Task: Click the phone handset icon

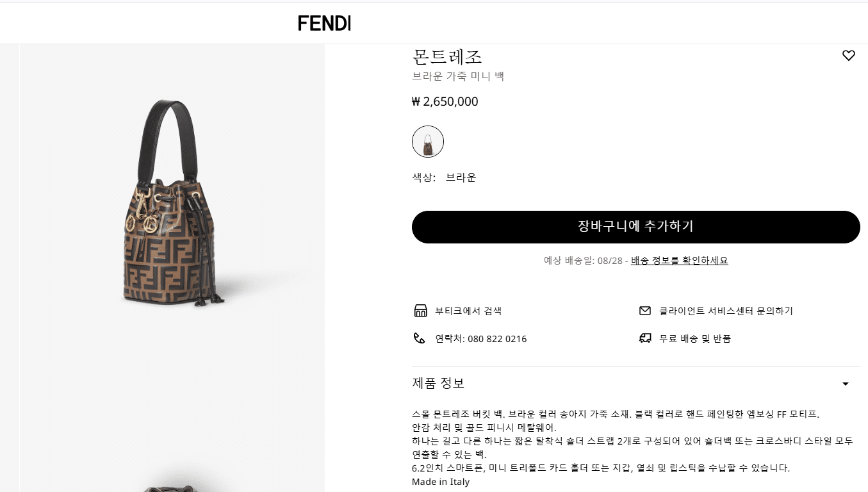Action: [420, 338]
